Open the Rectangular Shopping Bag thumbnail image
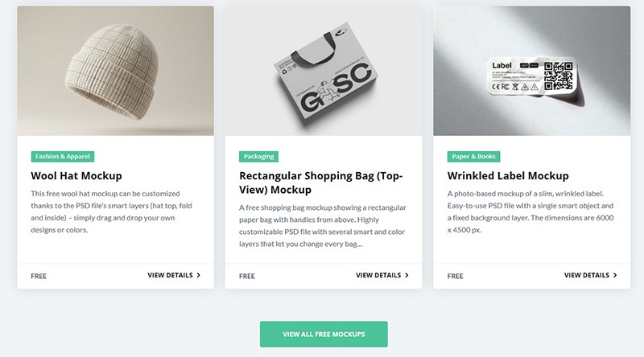 coord(324,71)
